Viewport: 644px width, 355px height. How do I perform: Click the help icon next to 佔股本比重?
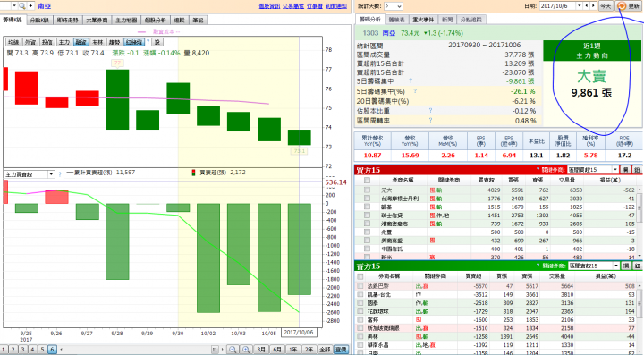(x=430, y=110)
